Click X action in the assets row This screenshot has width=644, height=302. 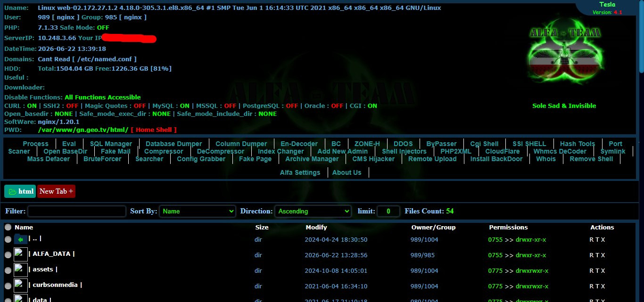click(603, 271)
